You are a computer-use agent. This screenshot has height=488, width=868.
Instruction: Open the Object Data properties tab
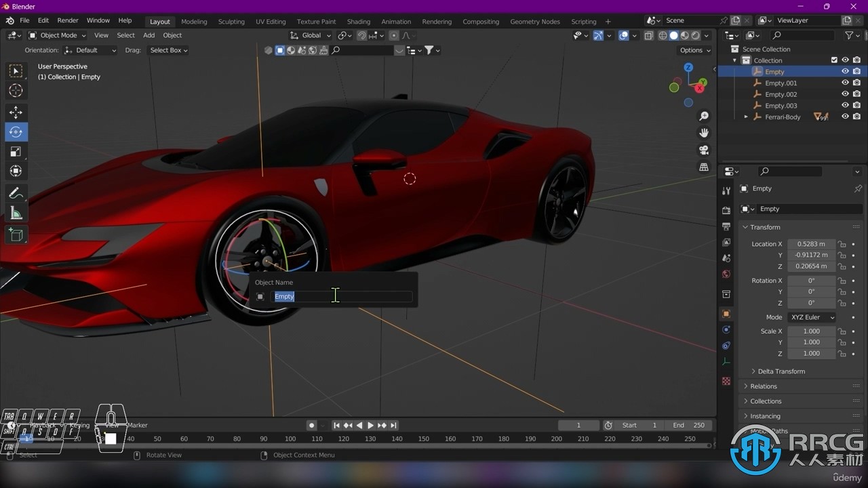(726, 362)
